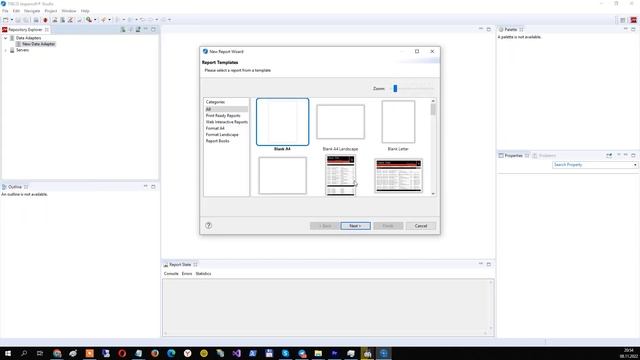Open the Project menu
The height and width of the screenshot is (360, 640).
pos(51,11)
